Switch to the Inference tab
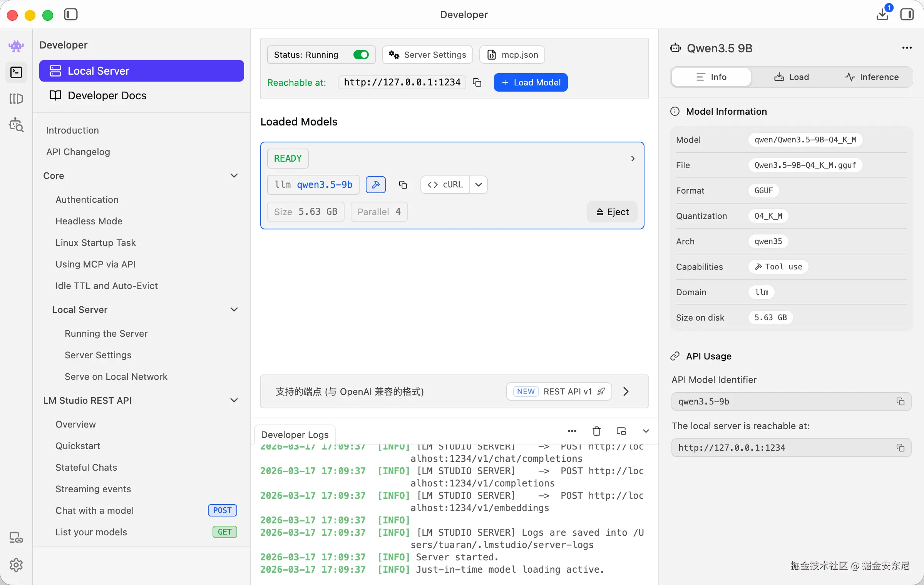 pyautogui.click(x=872, y=77)
